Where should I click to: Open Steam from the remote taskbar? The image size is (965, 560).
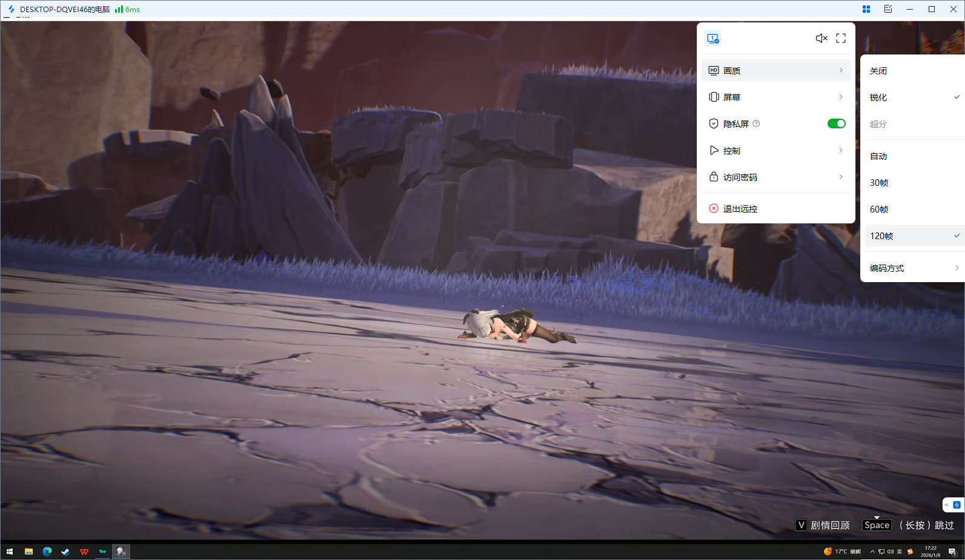tap(65, 552)
